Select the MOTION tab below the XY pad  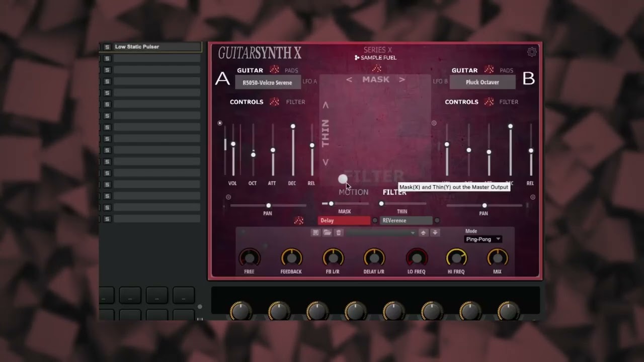tap(353, 192)
